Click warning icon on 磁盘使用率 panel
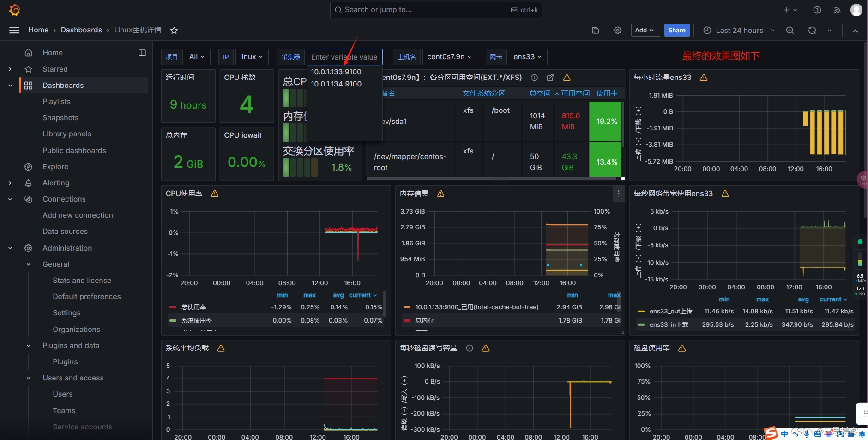 click(682, 348)
